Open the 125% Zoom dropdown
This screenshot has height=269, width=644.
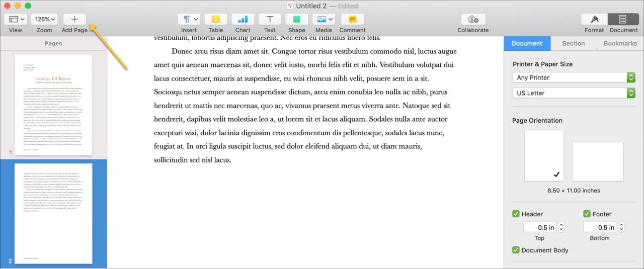click(45, 19)
